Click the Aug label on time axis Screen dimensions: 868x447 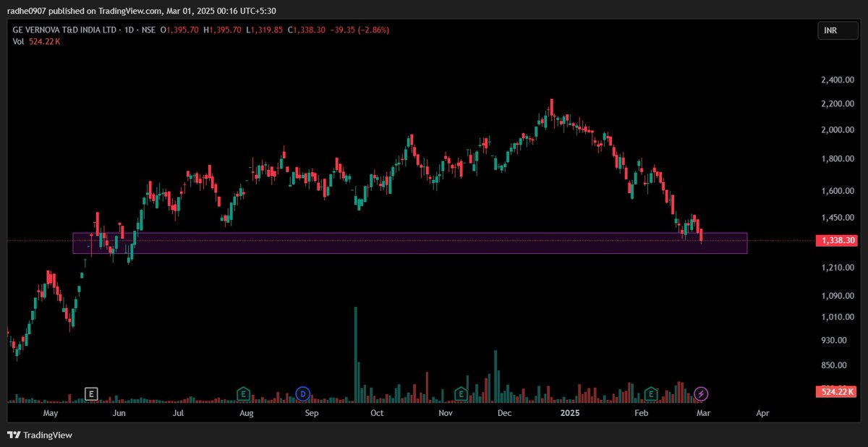(x=247, y=413)
